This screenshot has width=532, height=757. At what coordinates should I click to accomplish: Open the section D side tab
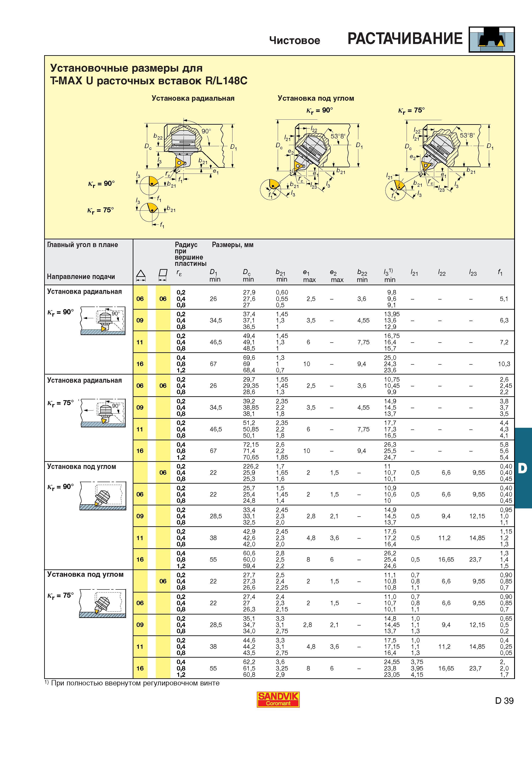[523, 468]
